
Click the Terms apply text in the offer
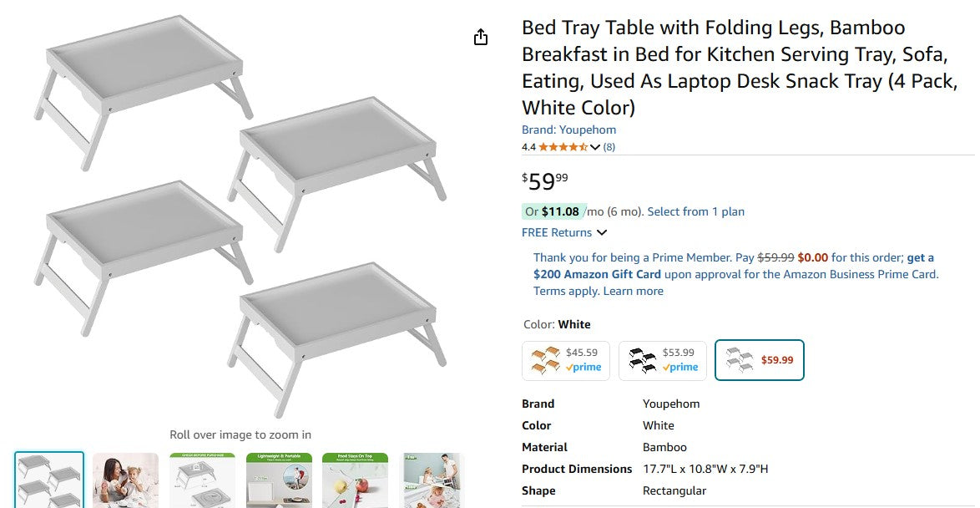pyautogui.click(x=565, y=291)
